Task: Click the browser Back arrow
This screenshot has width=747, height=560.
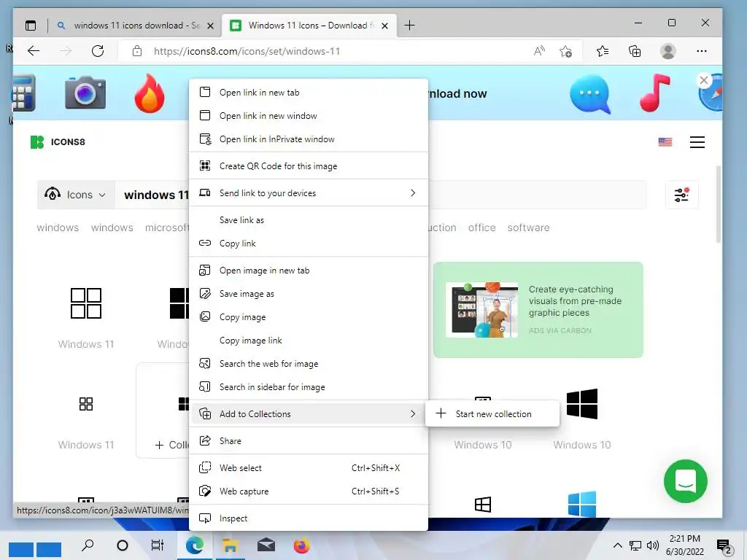Action: pos(34,51)
